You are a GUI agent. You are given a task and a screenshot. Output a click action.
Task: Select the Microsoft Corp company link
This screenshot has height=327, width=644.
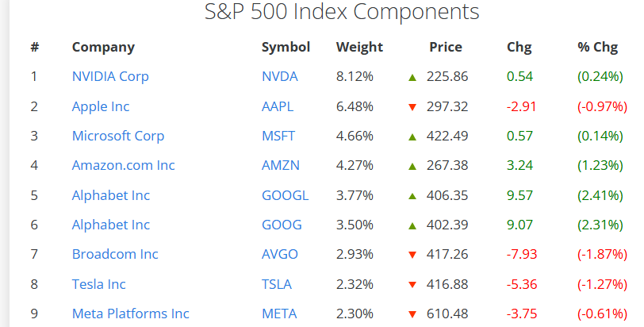[x=118, y=136]
